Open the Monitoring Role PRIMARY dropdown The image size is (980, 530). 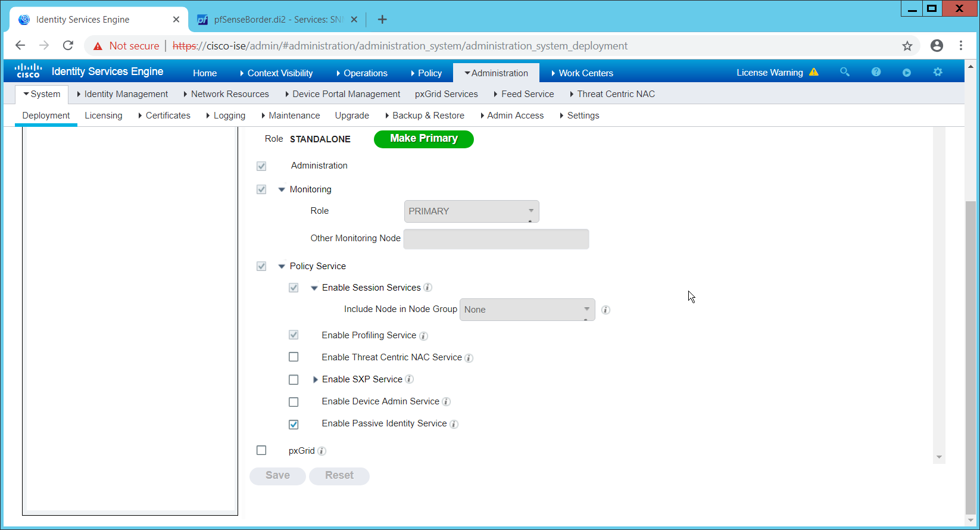tap(472, 211)
